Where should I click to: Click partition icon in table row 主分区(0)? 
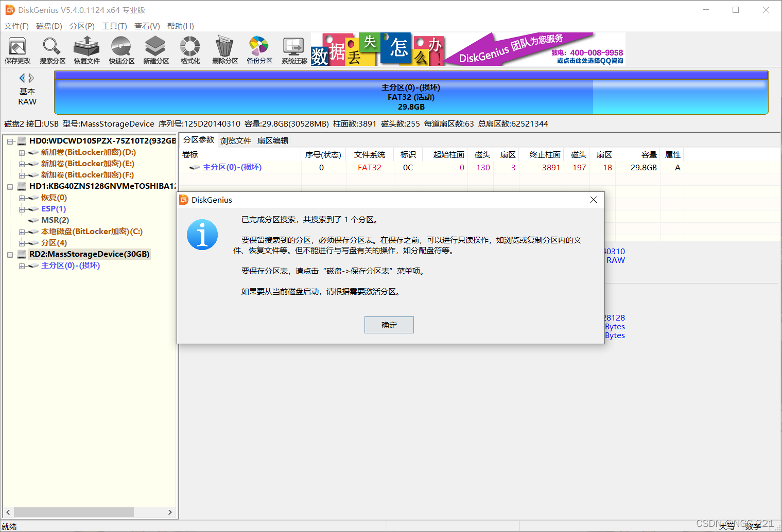click(x=194, y=167)
